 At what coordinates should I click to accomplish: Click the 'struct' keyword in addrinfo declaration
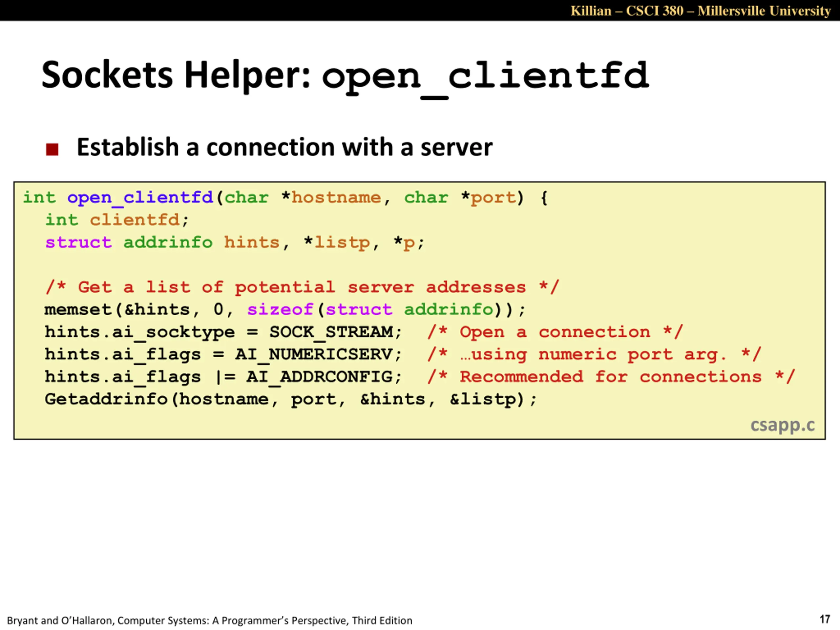point(79,242)
